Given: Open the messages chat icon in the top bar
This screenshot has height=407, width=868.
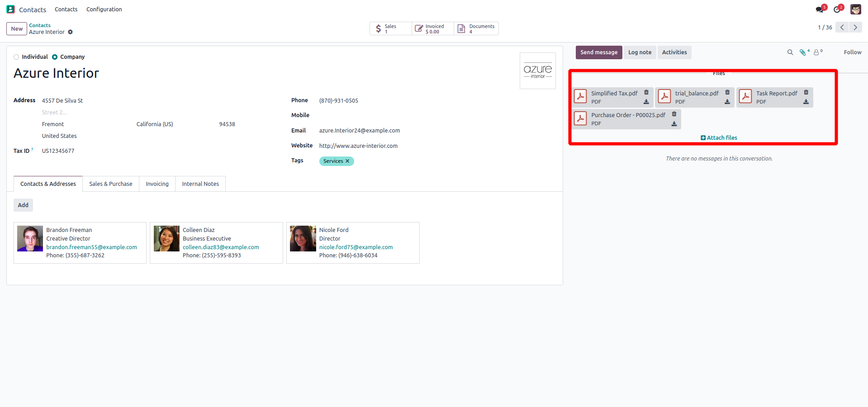Looking at the screenshot, I should coord(820,9).
